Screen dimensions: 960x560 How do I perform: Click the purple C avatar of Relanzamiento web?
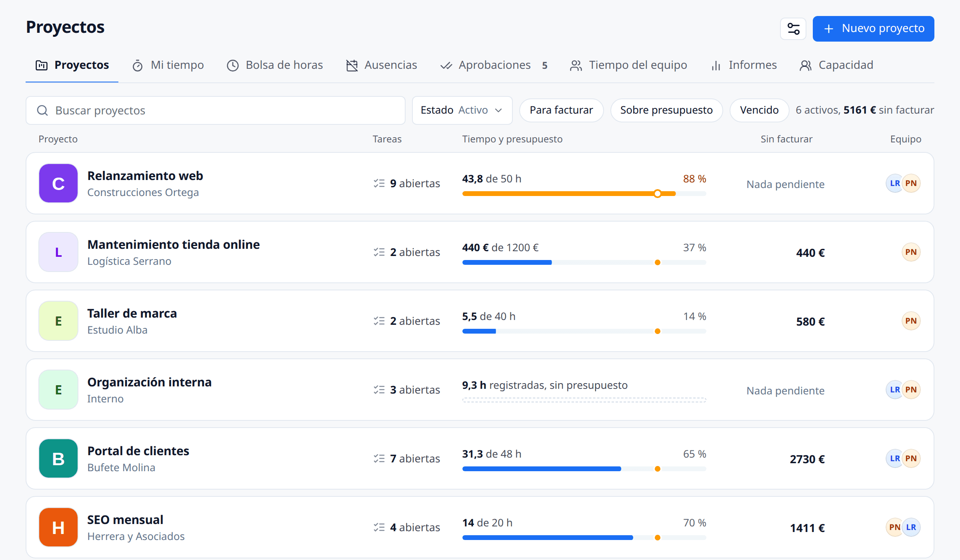58,183
